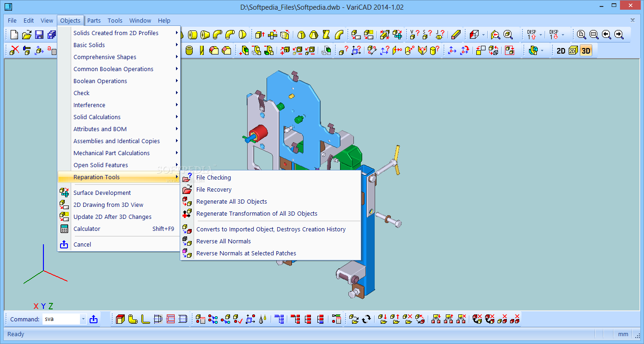This screenshot has width=644, height=344.
Task: Click the red X delete icon
Action: [15, 50]
